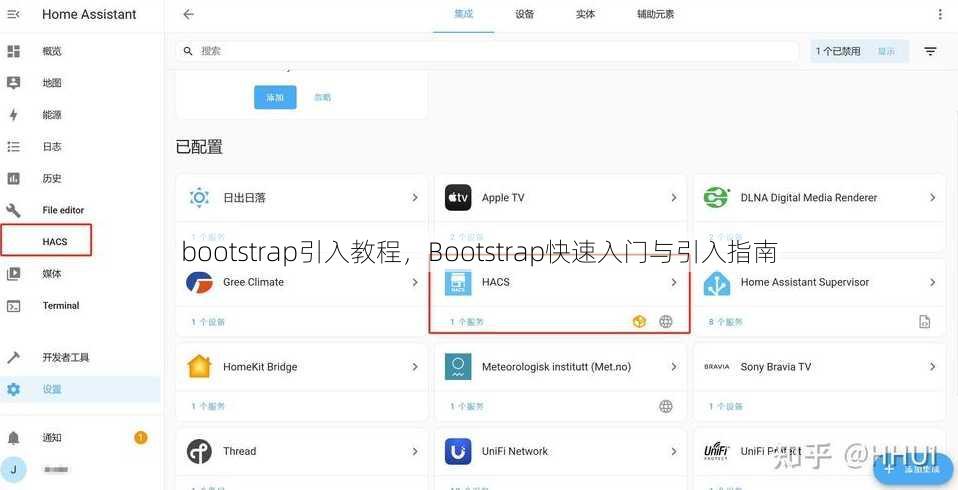
Task: Expand the Apple TV card chevron
Action: (x=674, y=197)
